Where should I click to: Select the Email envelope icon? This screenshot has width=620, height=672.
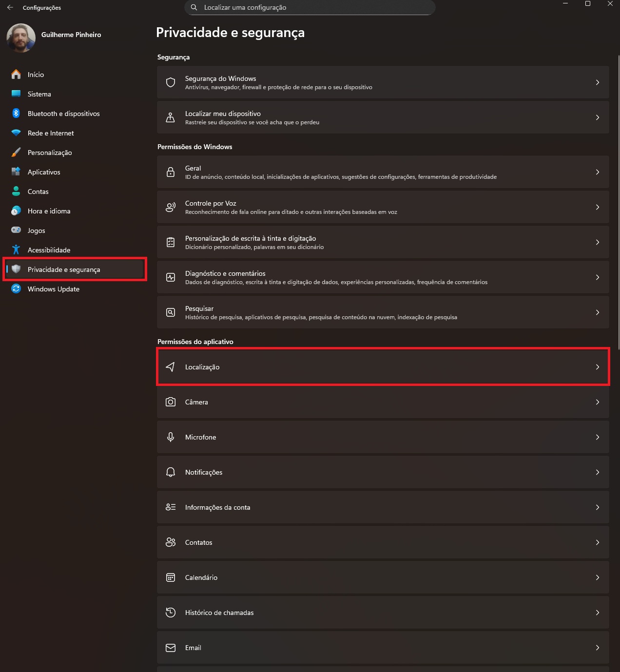pyautogui.click(x=170, y=648)
